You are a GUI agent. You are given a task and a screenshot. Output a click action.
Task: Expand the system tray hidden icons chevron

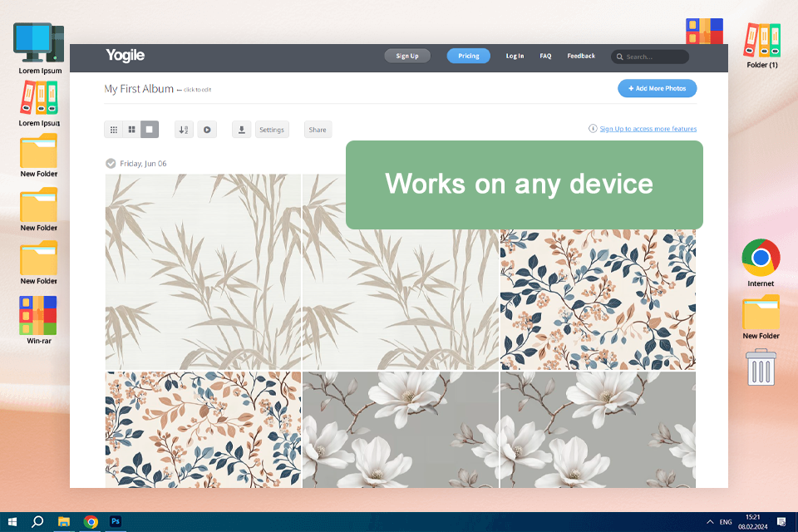pyautogui.click(x=710, y=522)
